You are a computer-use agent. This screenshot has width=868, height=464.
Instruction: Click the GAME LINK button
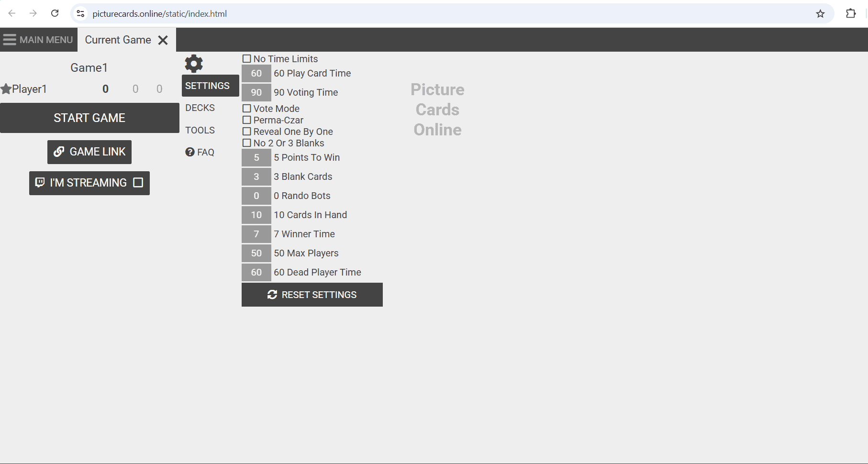click(x=89, y=152)
